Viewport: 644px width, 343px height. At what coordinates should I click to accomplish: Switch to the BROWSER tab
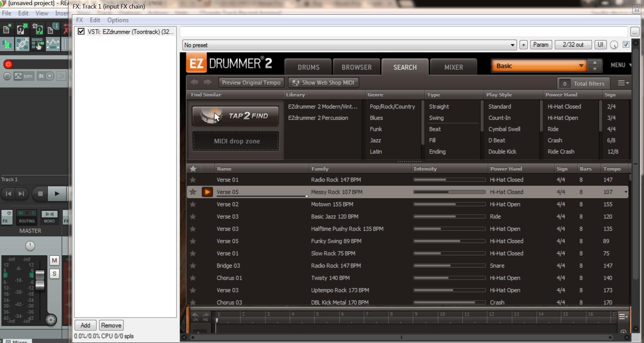[357, 67]
